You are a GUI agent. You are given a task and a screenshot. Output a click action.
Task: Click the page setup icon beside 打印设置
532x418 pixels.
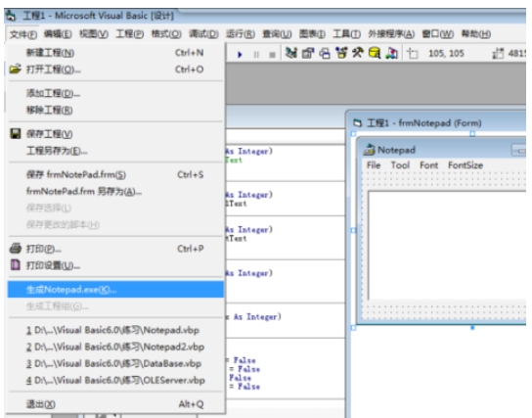click(x=16, y=265)
